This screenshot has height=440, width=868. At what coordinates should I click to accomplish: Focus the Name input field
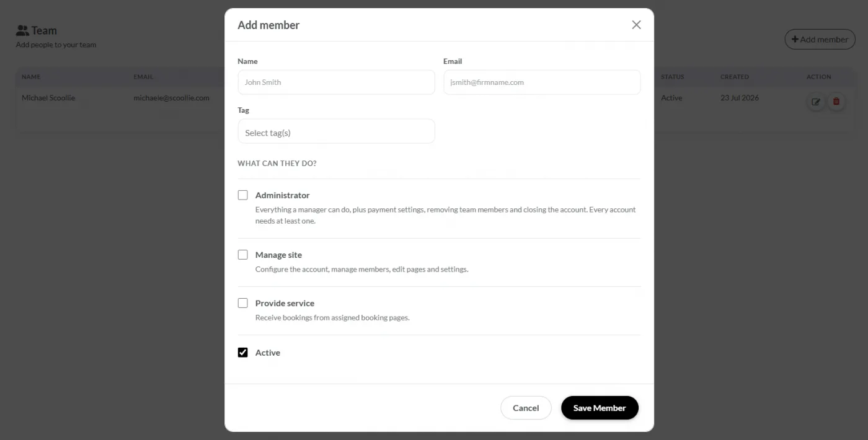coord(336,82)
